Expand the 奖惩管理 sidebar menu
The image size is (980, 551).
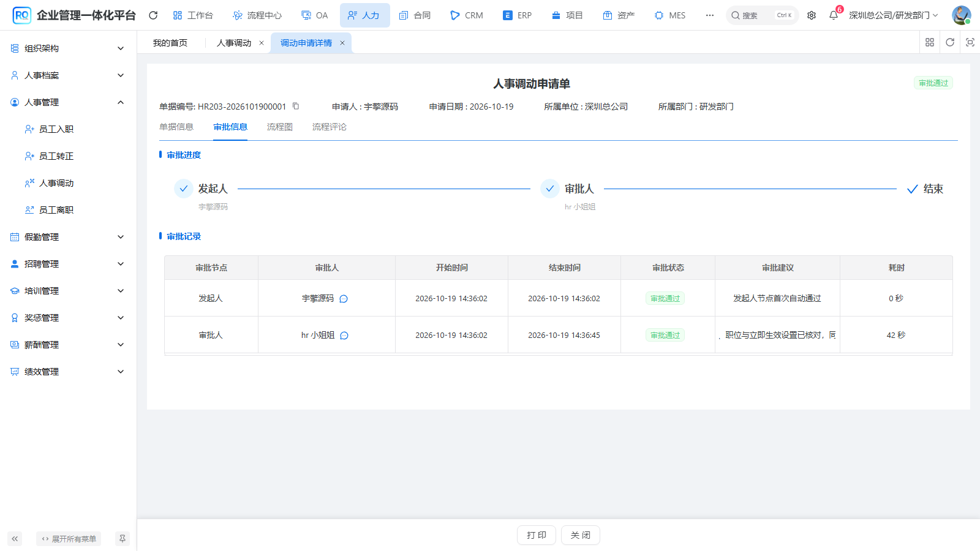pyautogui.click(x=68, y=318)
